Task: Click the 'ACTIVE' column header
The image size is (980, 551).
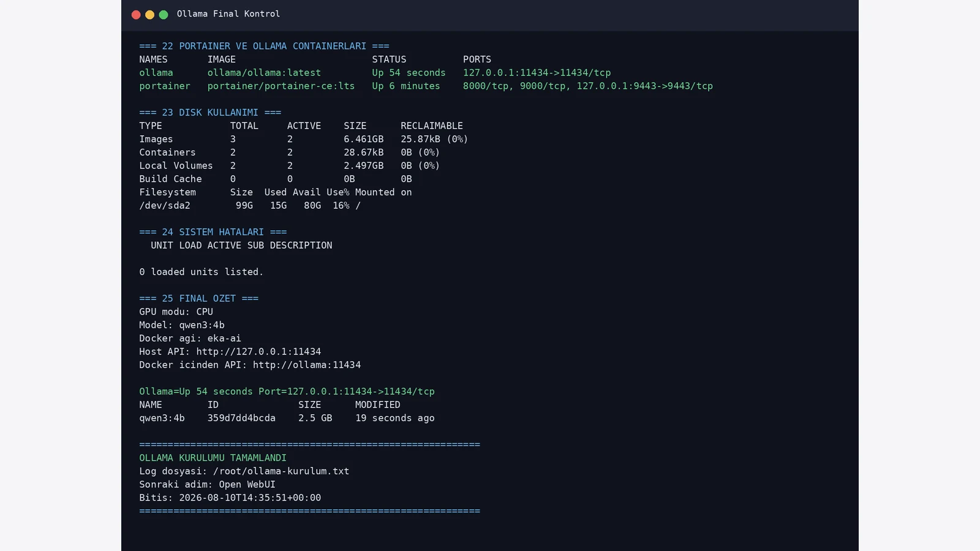Action: (304, 126)
